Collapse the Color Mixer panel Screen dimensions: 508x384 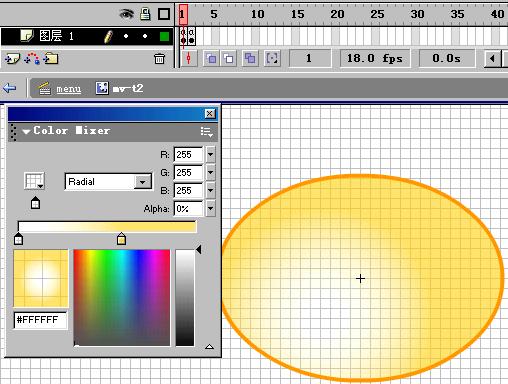tap(26, 131)
